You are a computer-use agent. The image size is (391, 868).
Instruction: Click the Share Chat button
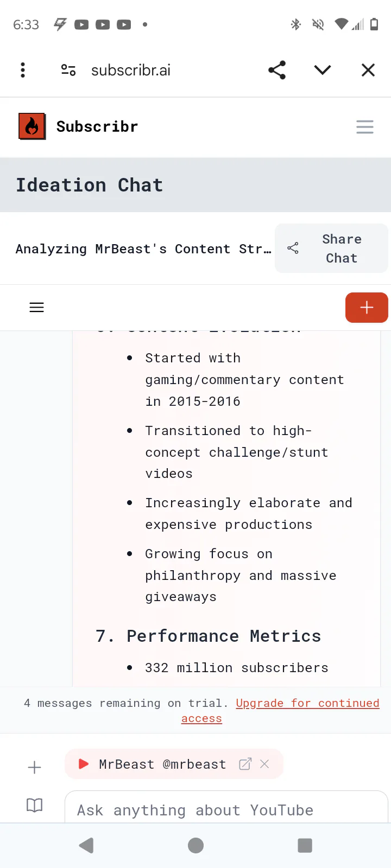pyautogui.click(x=331, y=248)
